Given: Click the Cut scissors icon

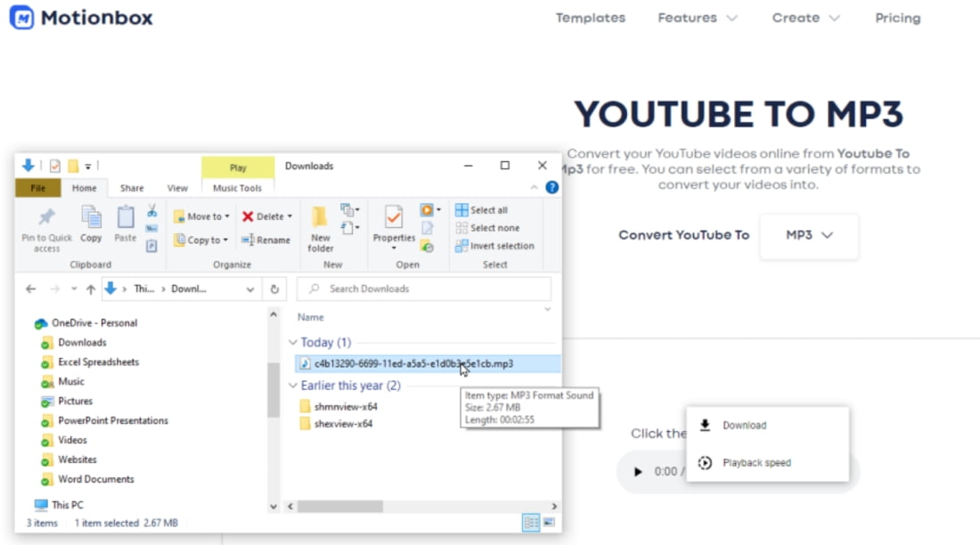Looking at the screenshot, I should [x=151, y=211].
